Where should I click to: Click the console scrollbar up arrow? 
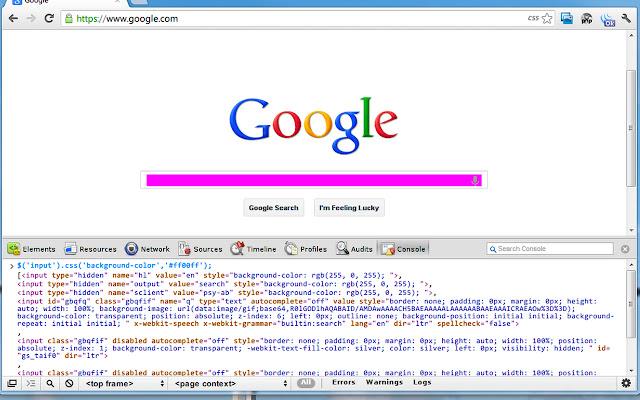(631, 265)
